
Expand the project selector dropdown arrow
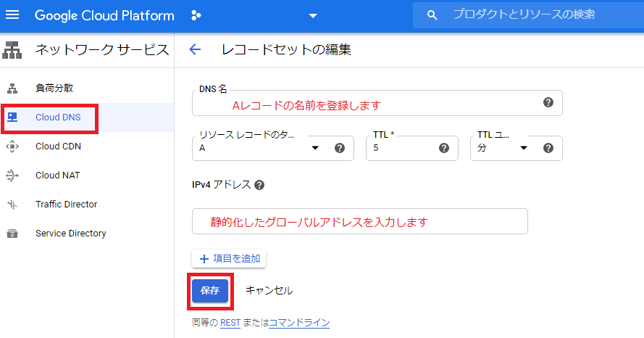313,16
